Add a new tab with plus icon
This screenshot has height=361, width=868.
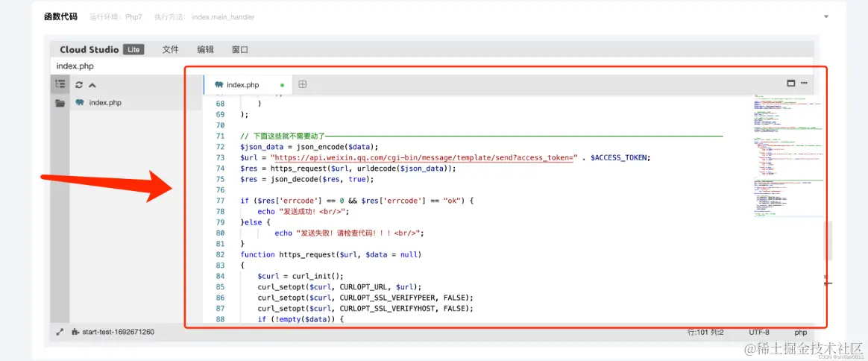[x=303, y=85]
